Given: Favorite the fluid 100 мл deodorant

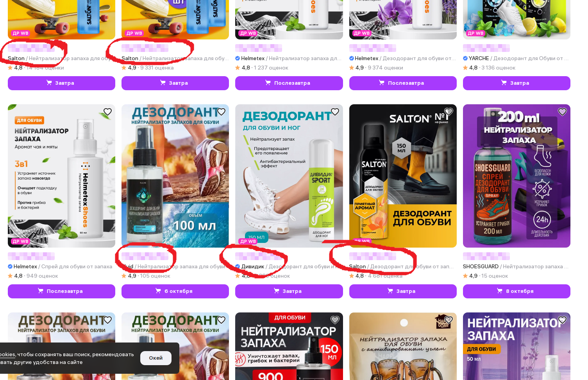Looking at the screenshot, I should (x=221, y=112).
